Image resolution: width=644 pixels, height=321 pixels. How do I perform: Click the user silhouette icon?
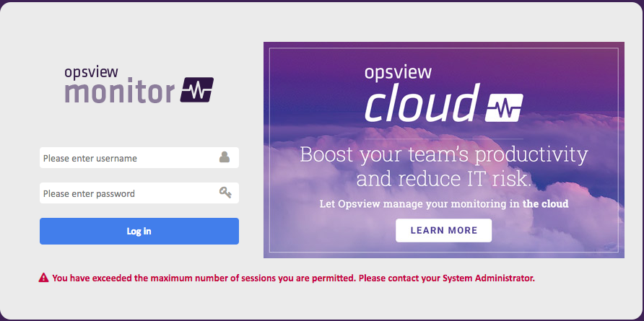click(x=225, y=157)
